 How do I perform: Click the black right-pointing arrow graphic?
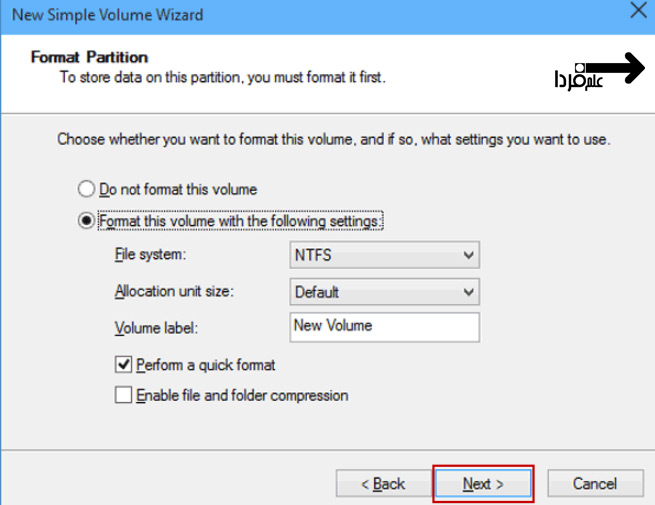point(624,70)
